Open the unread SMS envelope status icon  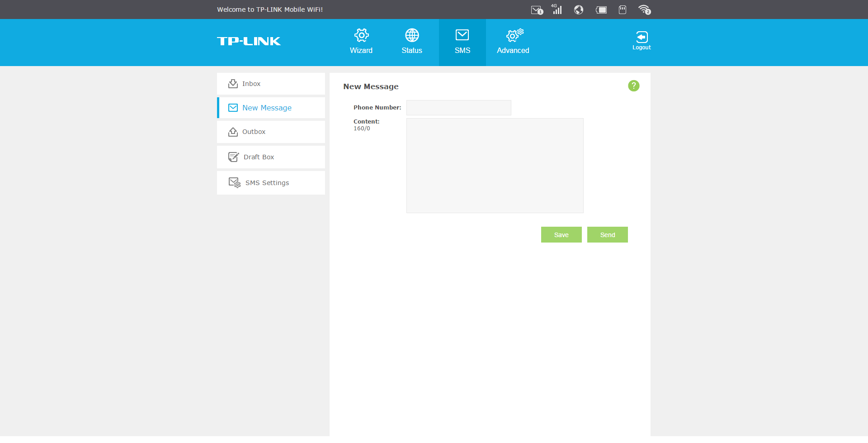(537, 10)
